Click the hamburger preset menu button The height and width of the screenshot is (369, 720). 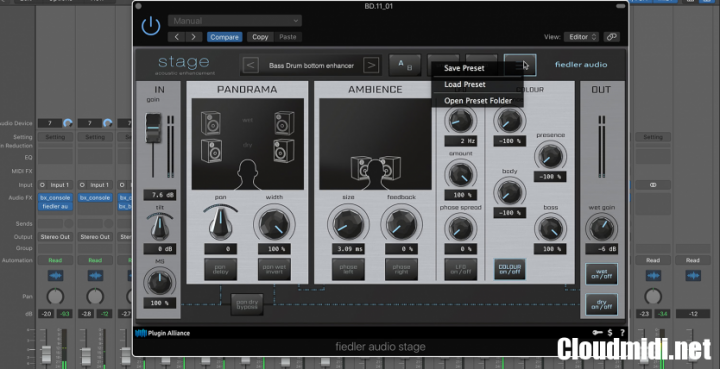coord(520,65)
